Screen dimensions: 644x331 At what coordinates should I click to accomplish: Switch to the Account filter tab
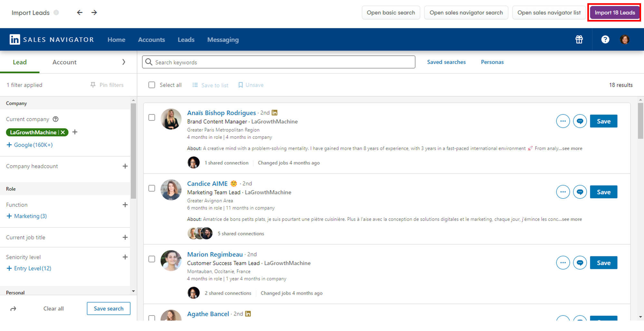coord(64,62)
